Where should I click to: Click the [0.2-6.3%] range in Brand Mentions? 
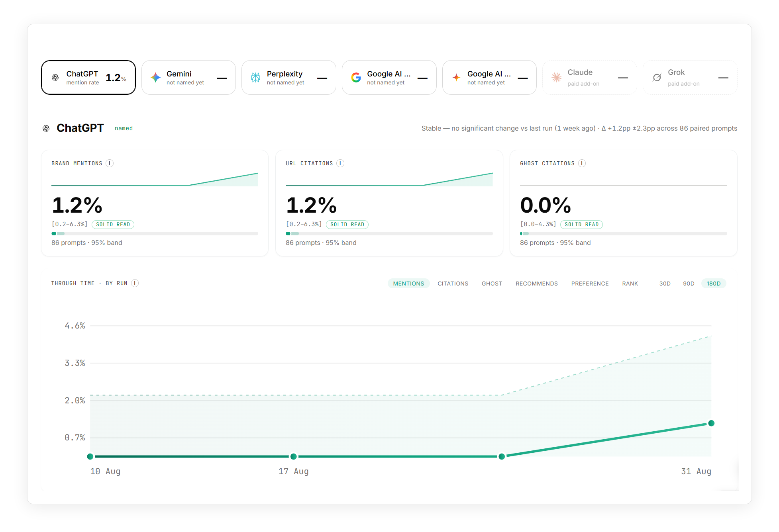coord(70,224)
